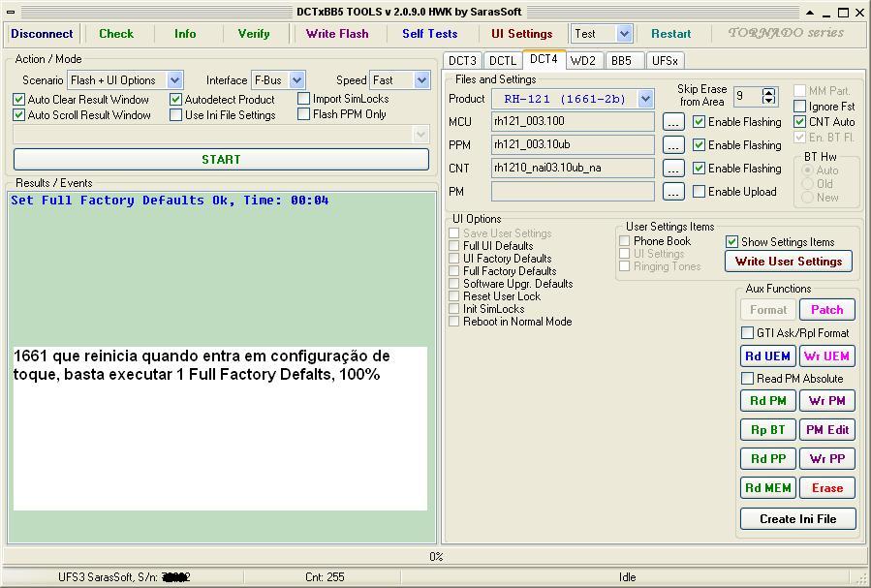The height and width of the screenshot is (588, 871).
Task: Start Write Flash from toolbar
Action: [x=337, y=34]
